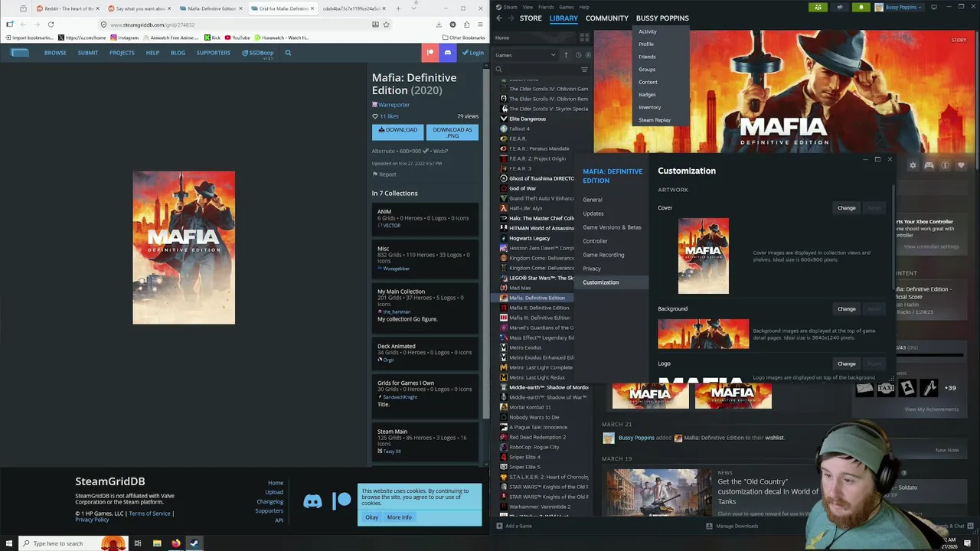Click the Login link on SteamGridDB
The width and height of the screenshot is (980, 551).
pyautogui.click(x=474, y=53)
